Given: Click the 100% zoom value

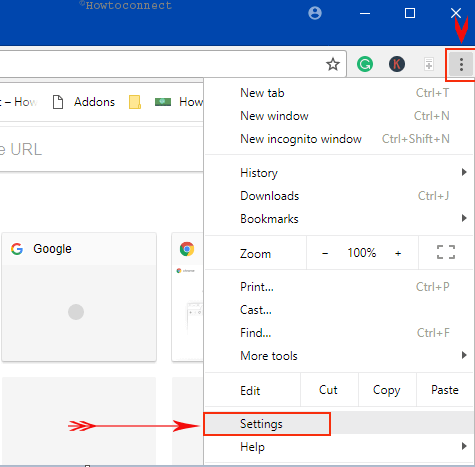Looking at the screenshot, I should pyautogui.click(x=361, y=253).
